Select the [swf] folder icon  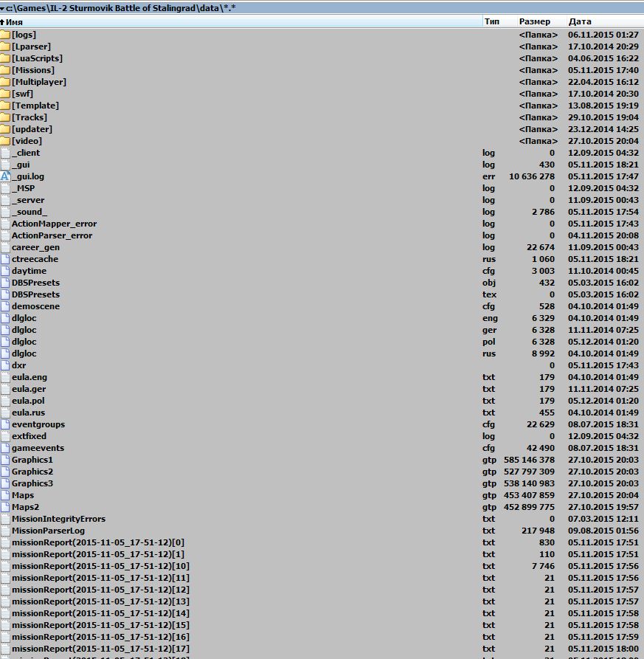(5, 93)
